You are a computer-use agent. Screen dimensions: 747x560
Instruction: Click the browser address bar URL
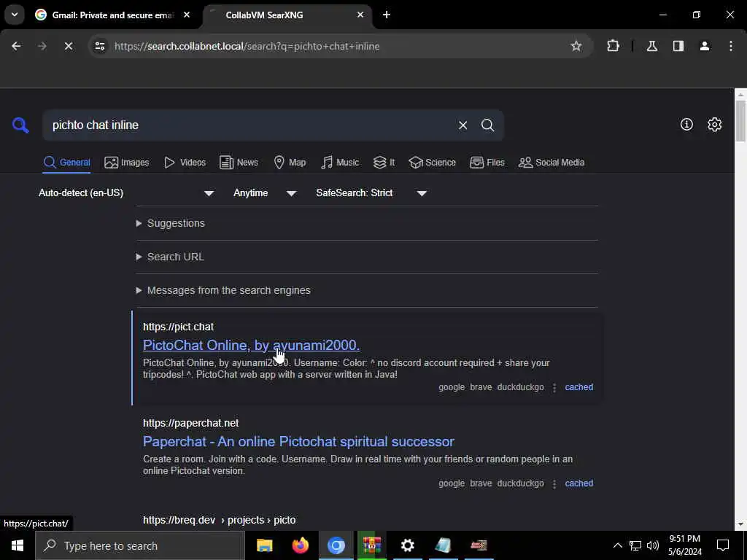tap(247, 46)
